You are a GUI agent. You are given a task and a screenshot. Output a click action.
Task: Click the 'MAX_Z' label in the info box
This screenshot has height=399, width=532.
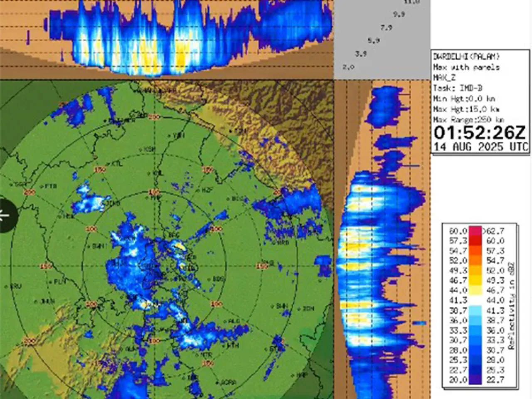445,78
